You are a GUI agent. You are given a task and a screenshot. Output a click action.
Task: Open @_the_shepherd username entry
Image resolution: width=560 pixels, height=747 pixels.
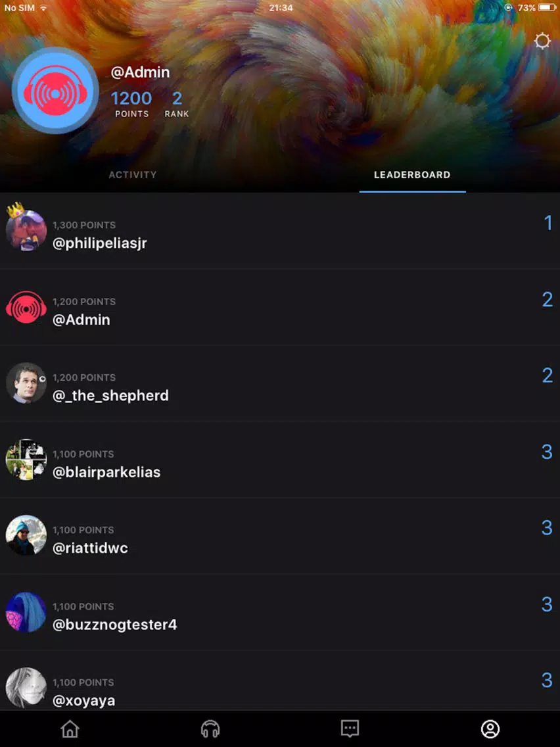(x=110, y=395)
